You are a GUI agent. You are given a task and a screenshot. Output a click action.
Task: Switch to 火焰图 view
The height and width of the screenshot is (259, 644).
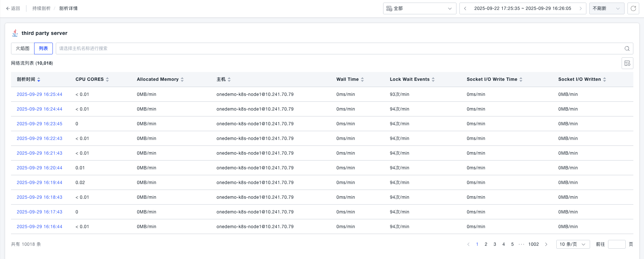pyautogui.click(x=23, y=48)
